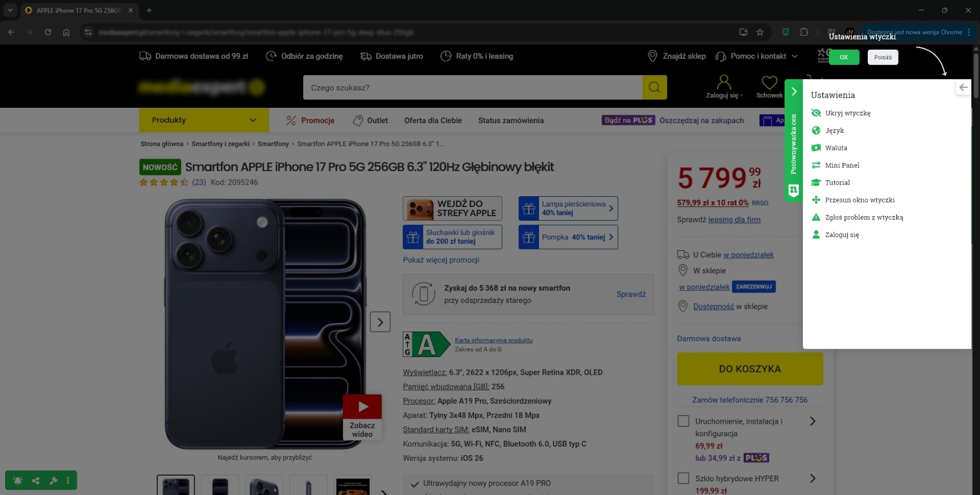Open Przesuń okno wtyczki move option
The height and width of the screenshot is (495, 980).
859,200
